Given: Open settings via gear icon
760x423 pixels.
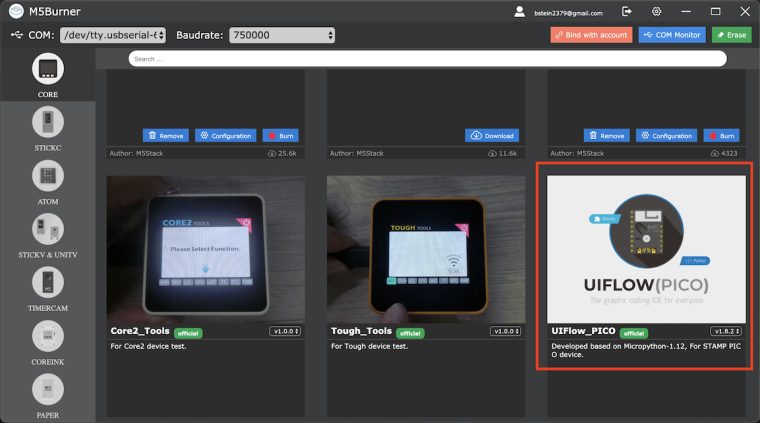Looking at the screenshot, I should (656, 11).
